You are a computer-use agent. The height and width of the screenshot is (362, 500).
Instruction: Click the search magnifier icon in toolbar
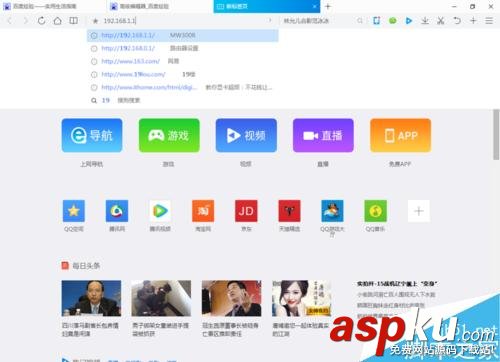pyautogui.click(x=360, y=21)
